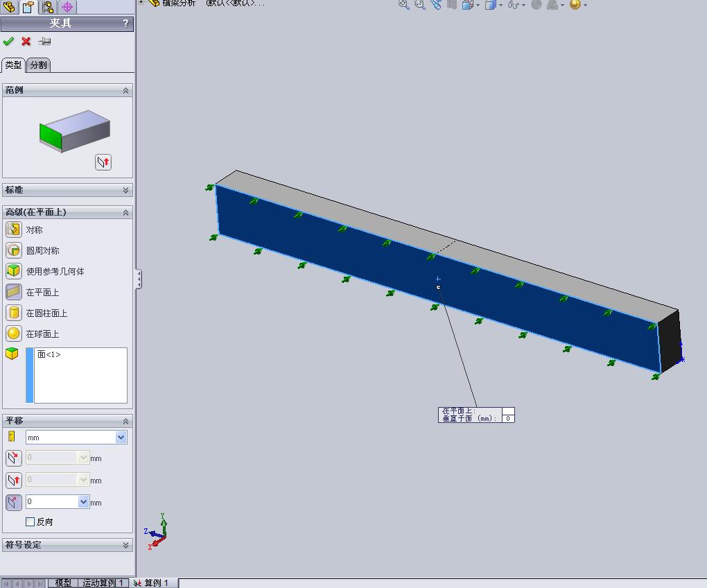Cancel fixture with red X
Viewport: 707px width, 588px height.
coord(26,42)
